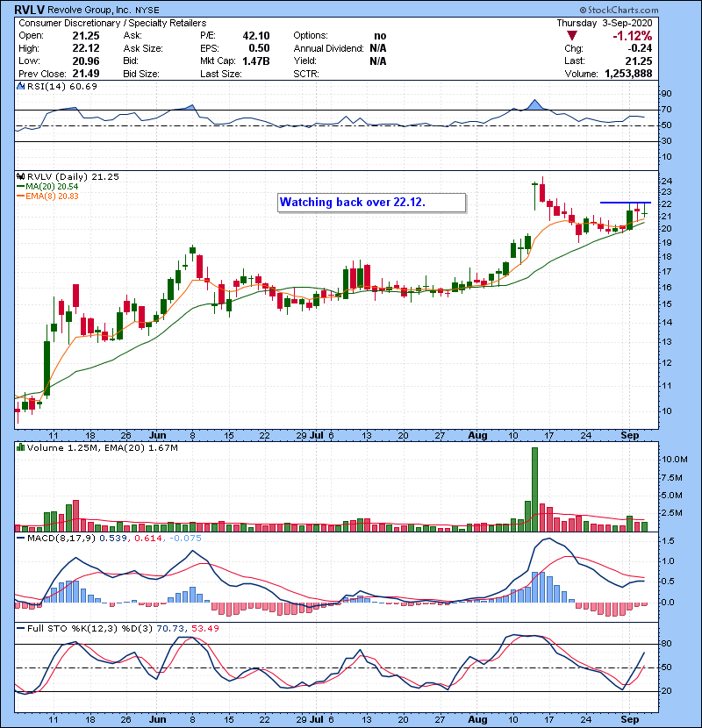Click the NYSE exchange label
The image size is (702, 728).
(x=147, y=11)
